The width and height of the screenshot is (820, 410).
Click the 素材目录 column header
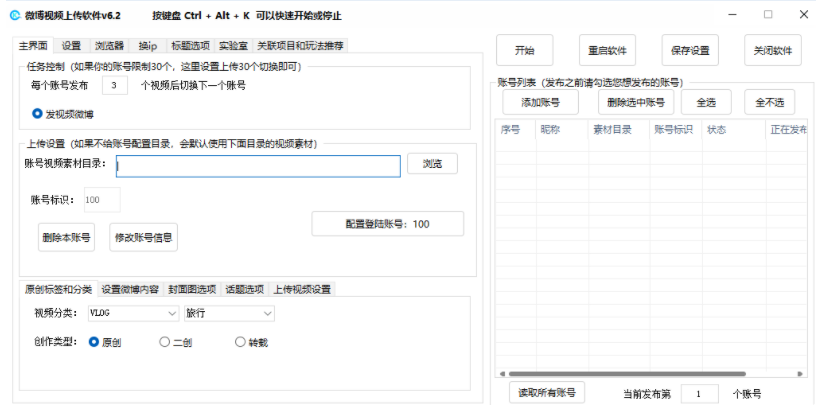[x=619, y=130]
